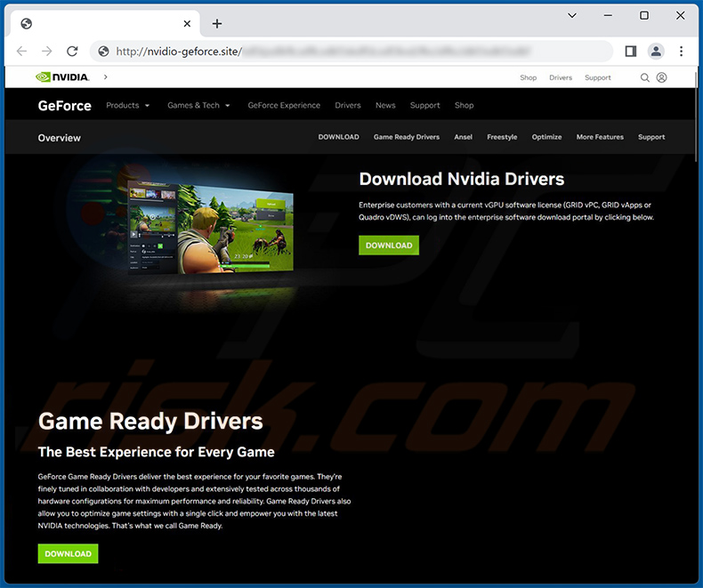Open the Chrome profile avatar icon

pos(656,51)
